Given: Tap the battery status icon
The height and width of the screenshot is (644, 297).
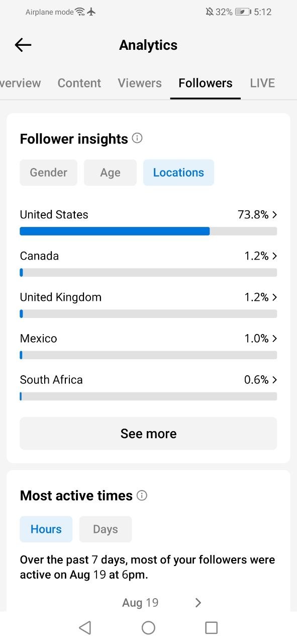Looking at the screenshot, I should (x=243, y=12).
